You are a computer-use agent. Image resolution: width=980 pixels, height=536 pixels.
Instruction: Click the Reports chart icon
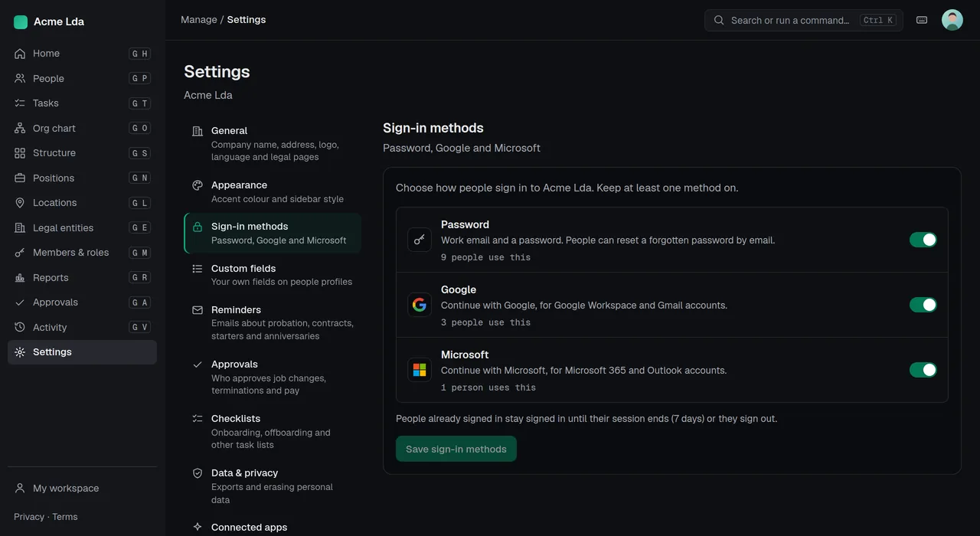click(20, 277)
